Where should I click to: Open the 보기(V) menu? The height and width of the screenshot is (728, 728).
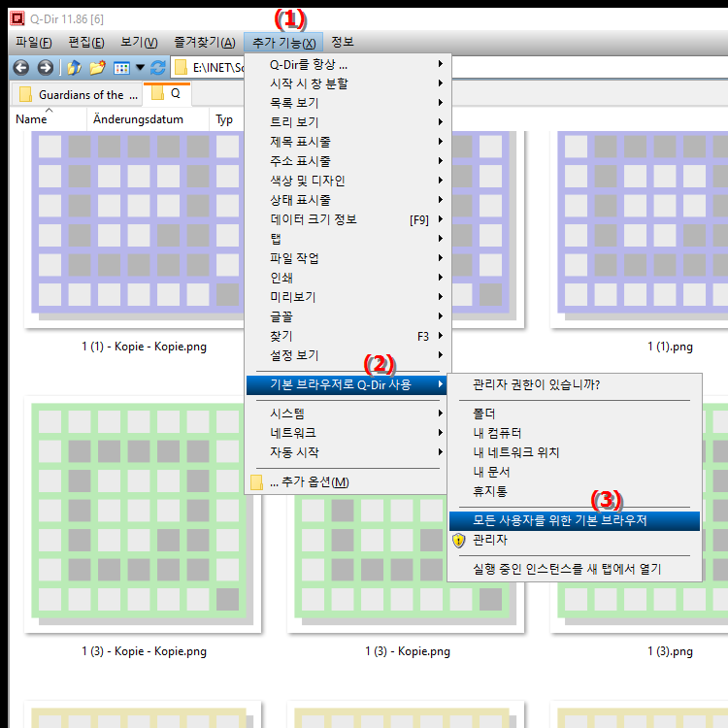pos(139,43)
